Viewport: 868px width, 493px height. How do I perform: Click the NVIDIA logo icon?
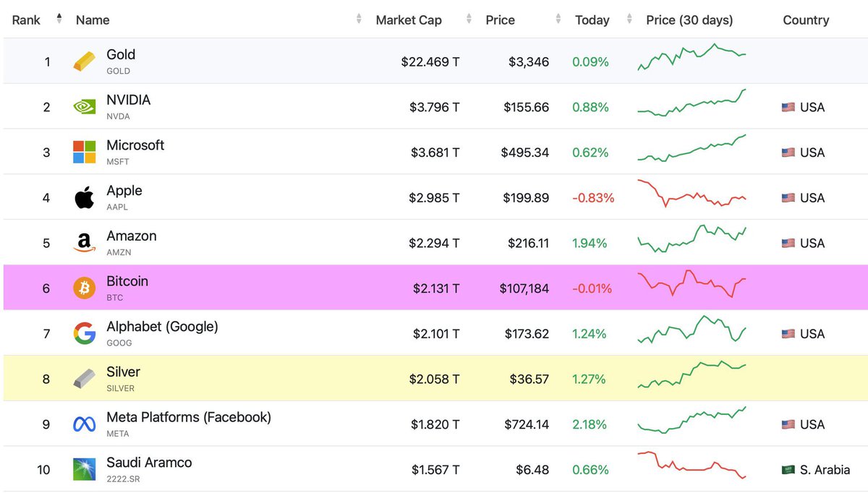tap(83, 106)
